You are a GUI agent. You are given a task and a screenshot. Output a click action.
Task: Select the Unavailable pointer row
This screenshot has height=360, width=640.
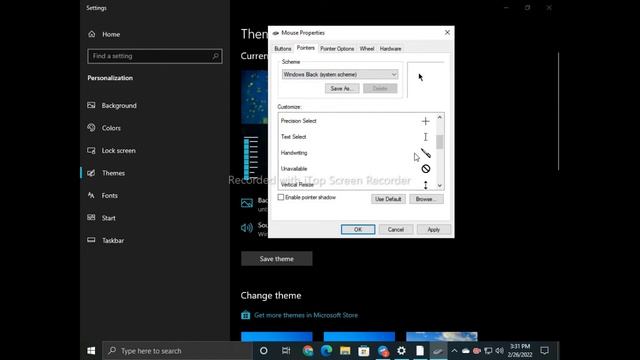coord(357,169)
